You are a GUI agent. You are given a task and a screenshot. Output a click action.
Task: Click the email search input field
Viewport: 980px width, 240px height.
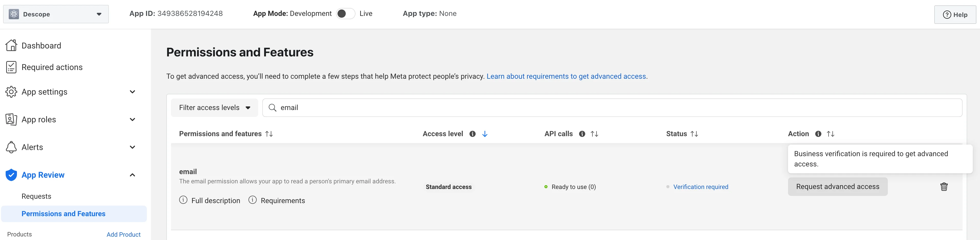[418, 107]
